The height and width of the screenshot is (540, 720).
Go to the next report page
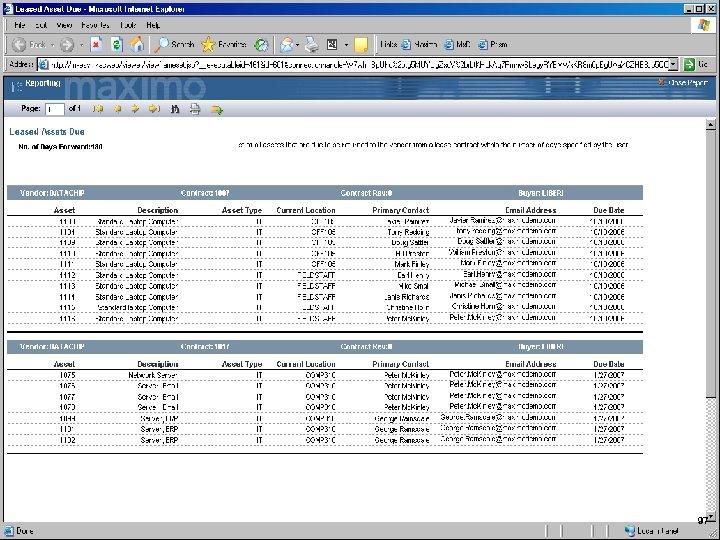tap(135, 109)
